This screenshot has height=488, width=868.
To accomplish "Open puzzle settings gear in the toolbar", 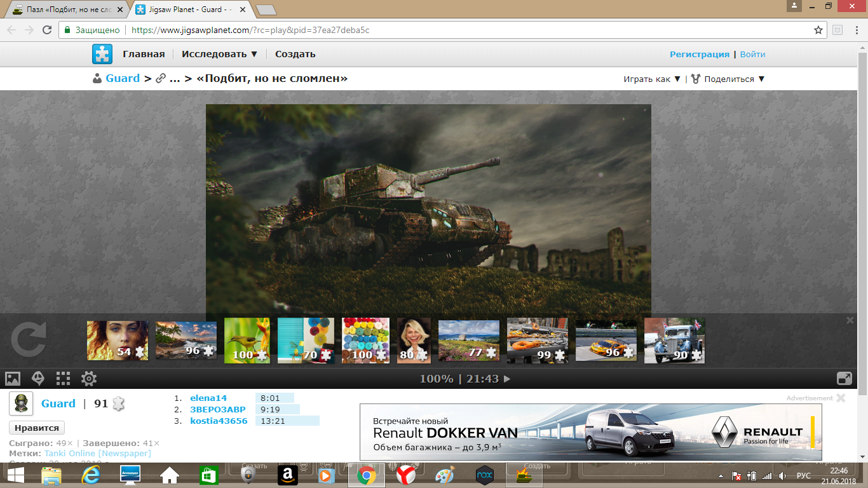I will 89,379.
